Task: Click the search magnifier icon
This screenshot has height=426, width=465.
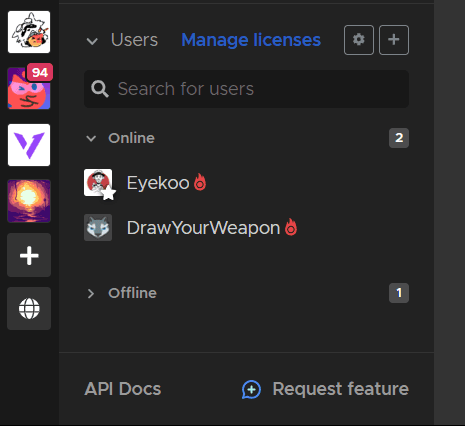Action: 100,89
